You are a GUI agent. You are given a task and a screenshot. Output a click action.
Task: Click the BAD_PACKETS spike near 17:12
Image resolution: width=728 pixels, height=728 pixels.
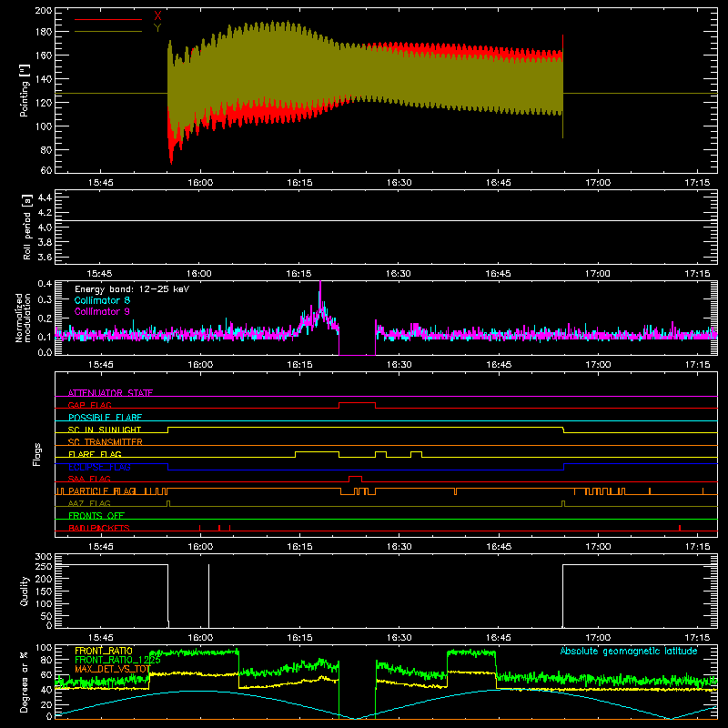click(680, 528)
